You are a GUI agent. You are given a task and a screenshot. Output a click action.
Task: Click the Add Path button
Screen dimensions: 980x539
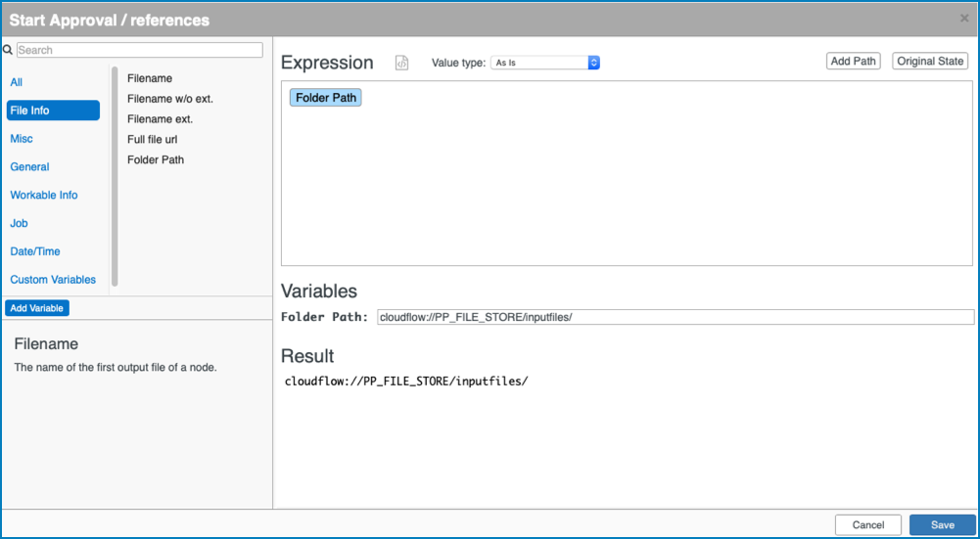coord(853,62)
